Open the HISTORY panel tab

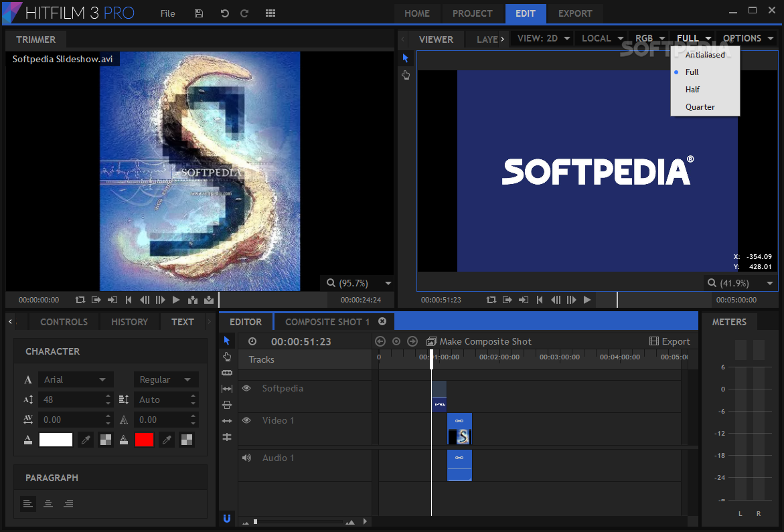point(129,322)
